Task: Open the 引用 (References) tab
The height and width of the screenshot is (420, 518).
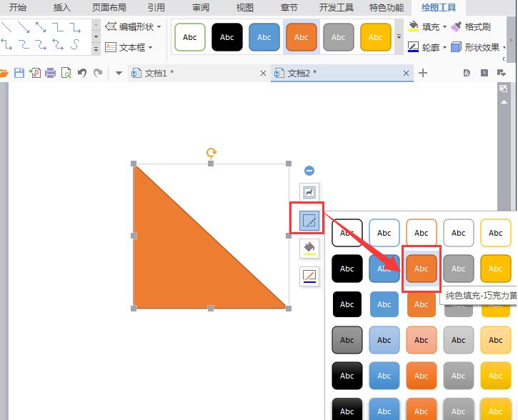Action: tap(156, 7)
